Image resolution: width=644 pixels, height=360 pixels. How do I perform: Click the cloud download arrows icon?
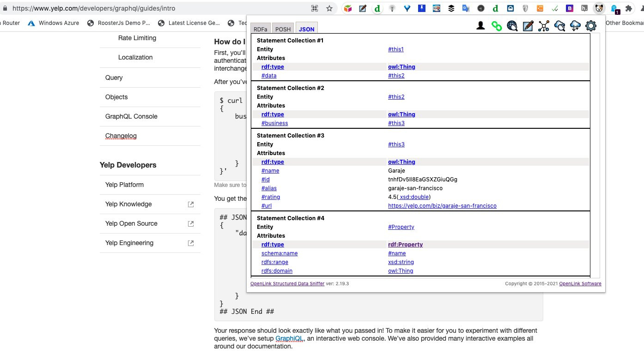pos(575,26)
